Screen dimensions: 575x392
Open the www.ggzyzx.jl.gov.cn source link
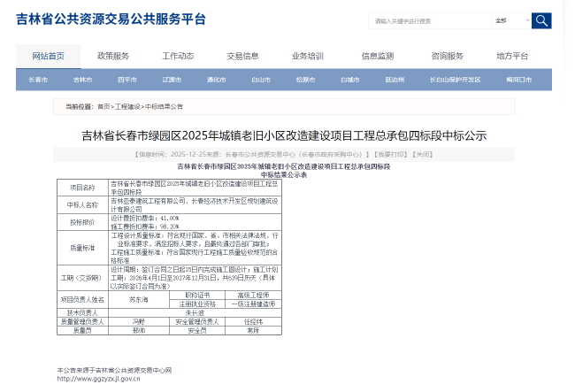coord(97,379)
